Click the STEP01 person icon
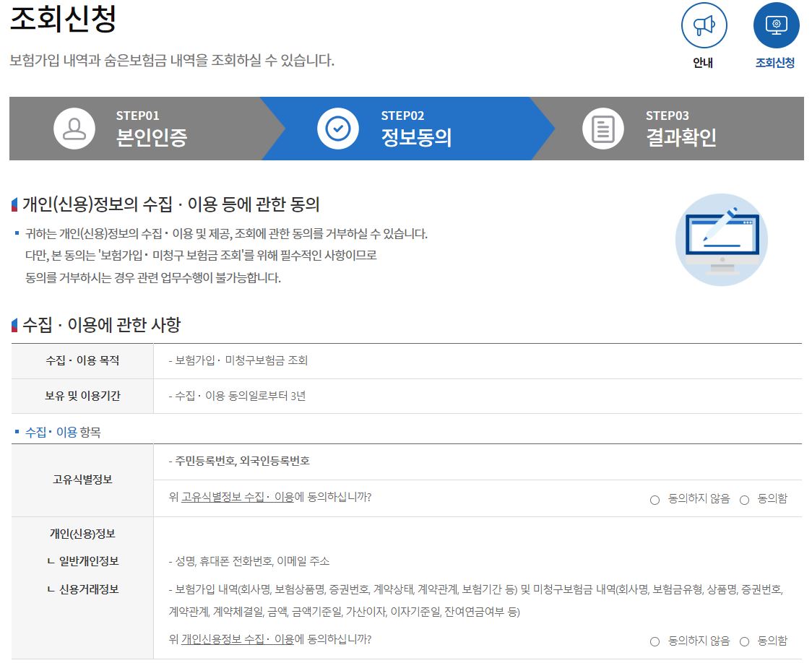The image size is (812, 663). point(73,128)
